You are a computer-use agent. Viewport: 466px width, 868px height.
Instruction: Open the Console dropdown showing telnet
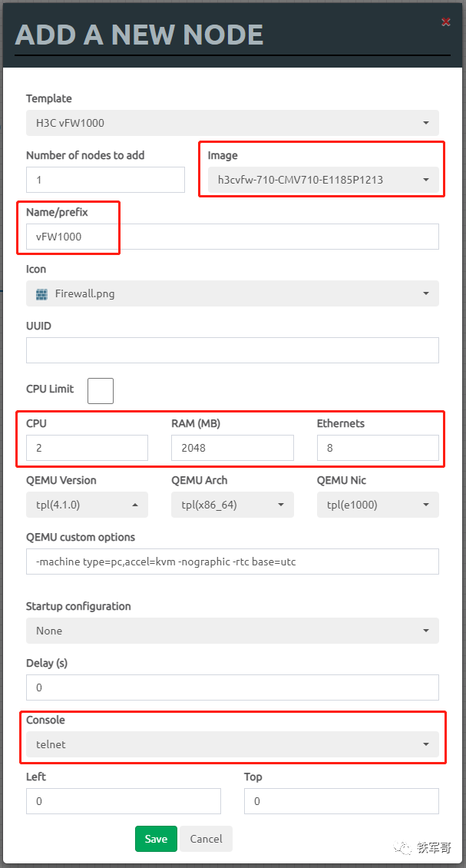(233, 744)
